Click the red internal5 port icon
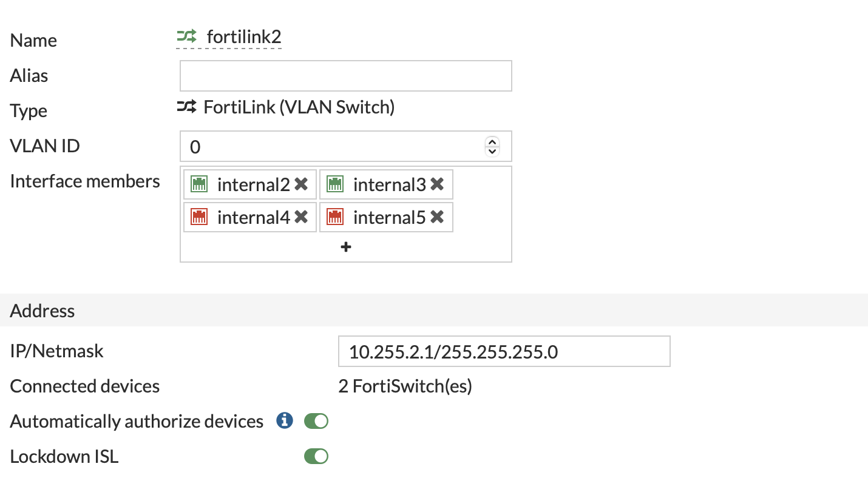Image resolution: width=868 pixels, height=495 pixels. (x=335, y=217)
